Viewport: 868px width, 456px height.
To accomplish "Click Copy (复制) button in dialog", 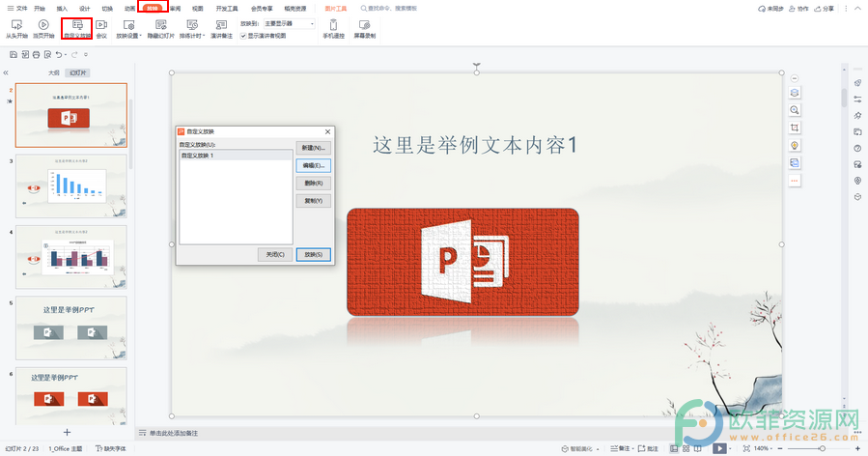I will 314,201.
